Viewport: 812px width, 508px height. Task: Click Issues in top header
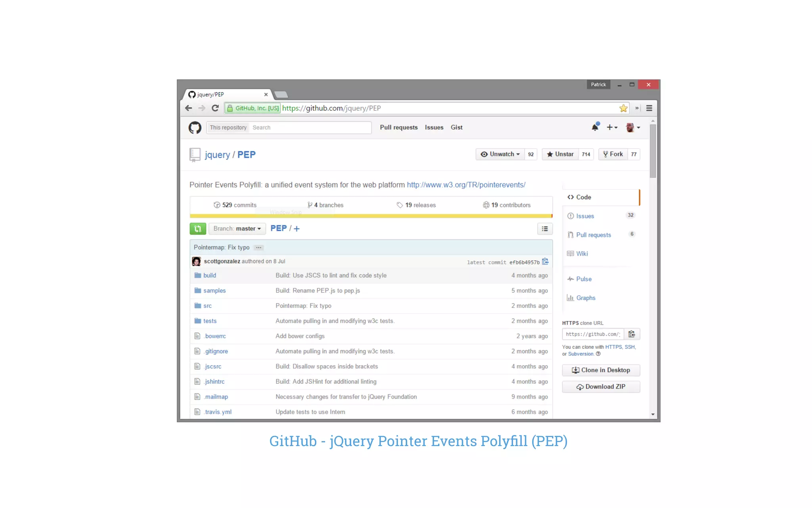434,127
